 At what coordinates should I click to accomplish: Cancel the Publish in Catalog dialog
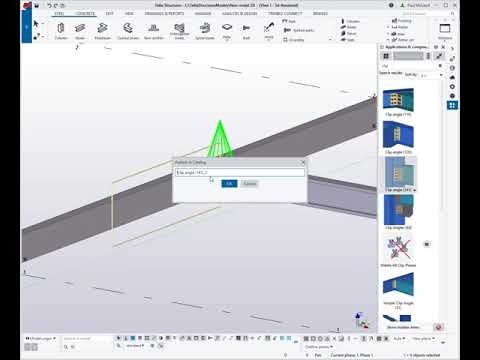click(250, 184)
